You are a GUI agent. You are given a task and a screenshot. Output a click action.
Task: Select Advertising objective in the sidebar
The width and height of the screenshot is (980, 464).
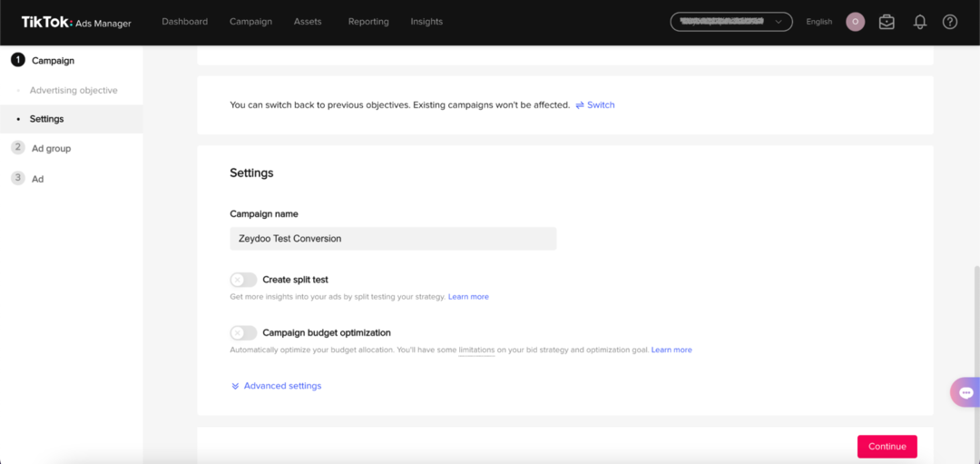pyautogui.click(x=73, y=91)
